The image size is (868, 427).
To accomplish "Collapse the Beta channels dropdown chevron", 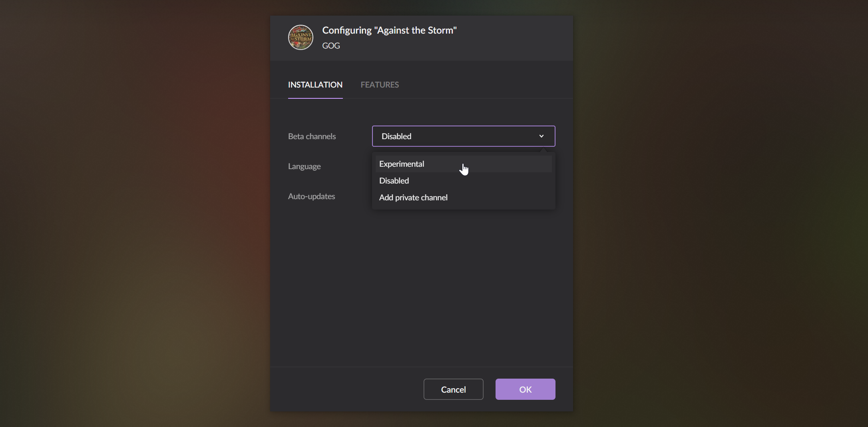I will point(542,136).
